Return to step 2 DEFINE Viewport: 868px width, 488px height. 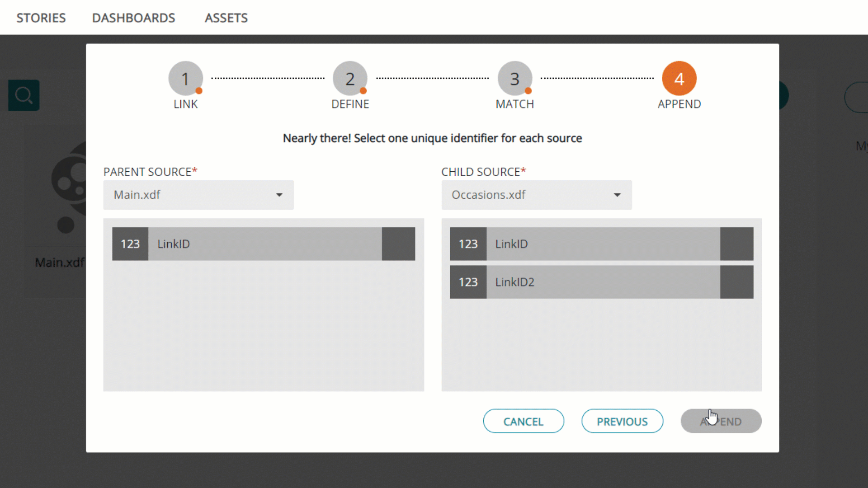[x=350, y=79]
